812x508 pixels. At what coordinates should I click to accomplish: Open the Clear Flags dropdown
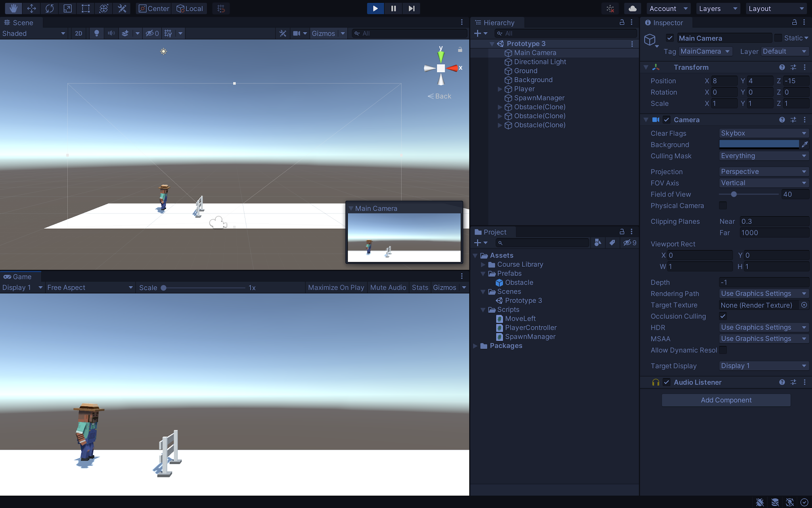764,133
